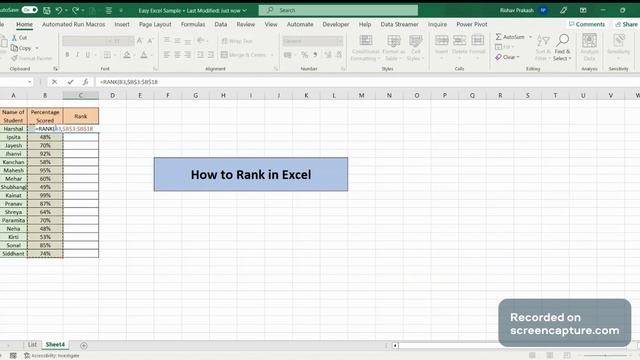640x360 pixels.
Task: Cancel formula entry with X icon
Action: tap(54, 82)
